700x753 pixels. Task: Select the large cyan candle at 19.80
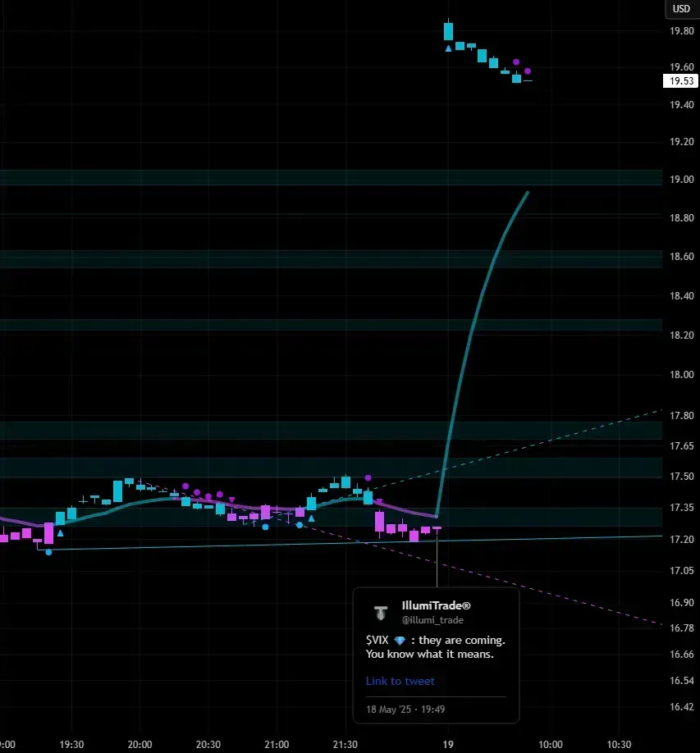click(x=448, y=31)
